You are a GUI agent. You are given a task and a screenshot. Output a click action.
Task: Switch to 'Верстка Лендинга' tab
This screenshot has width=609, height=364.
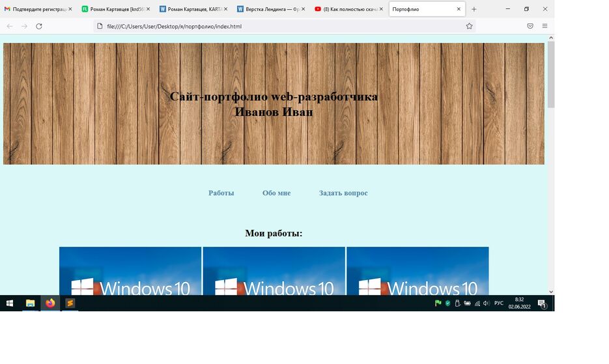point(271,9)
